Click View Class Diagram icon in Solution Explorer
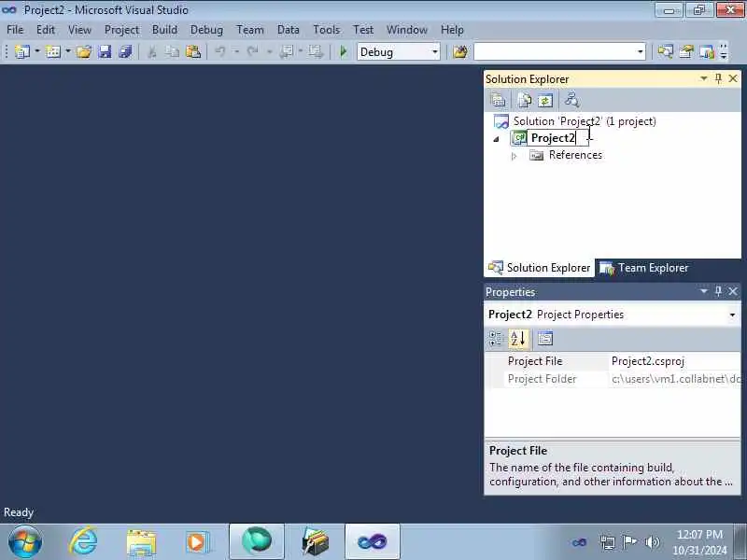Screen dimensions: 747x560 pyautogui.click(x=571, y=100)
